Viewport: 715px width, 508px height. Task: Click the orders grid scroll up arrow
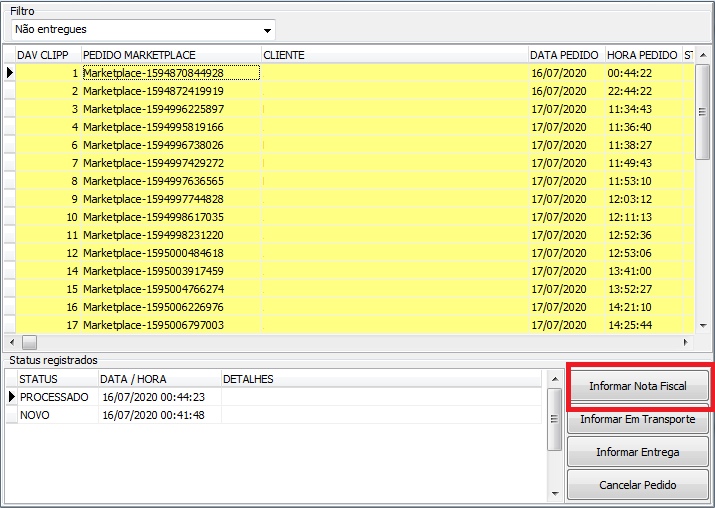704,55
